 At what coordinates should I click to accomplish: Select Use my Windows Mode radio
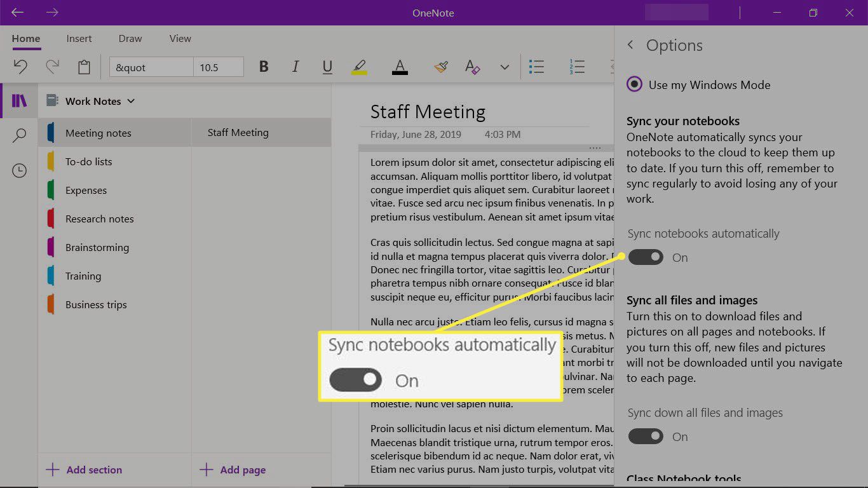pos(634,85)
